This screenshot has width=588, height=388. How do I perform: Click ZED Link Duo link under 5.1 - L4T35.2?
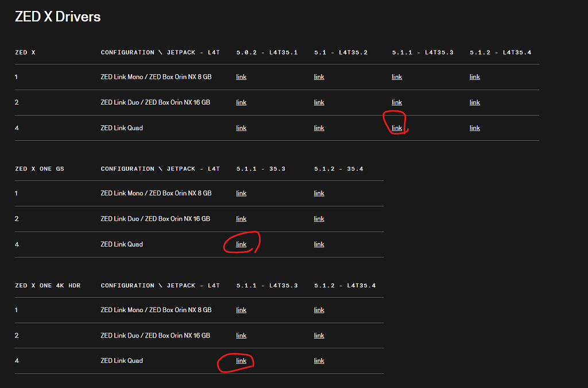click(x=319, y=102)
